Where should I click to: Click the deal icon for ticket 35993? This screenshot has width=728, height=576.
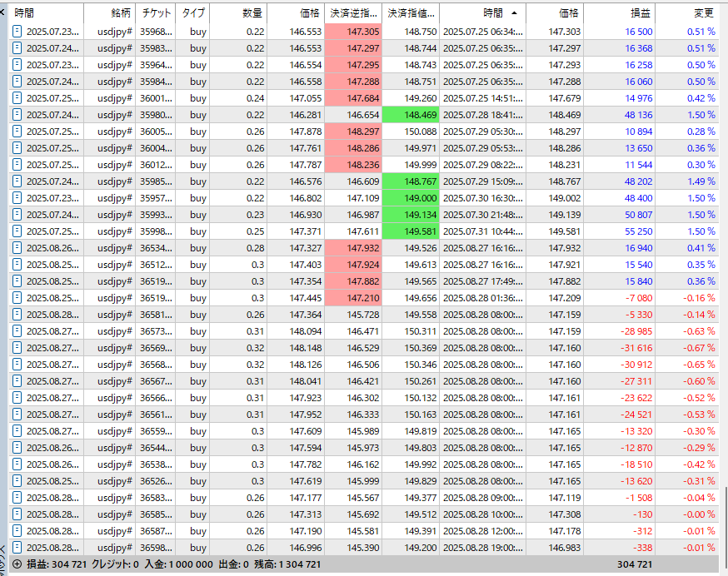(17, 215)
